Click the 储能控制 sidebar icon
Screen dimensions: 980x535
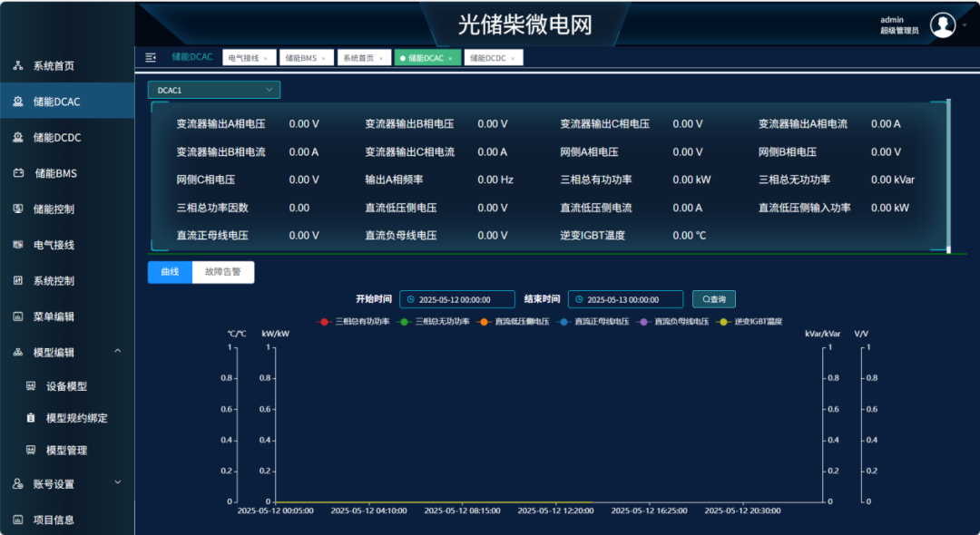pos(17,209)
